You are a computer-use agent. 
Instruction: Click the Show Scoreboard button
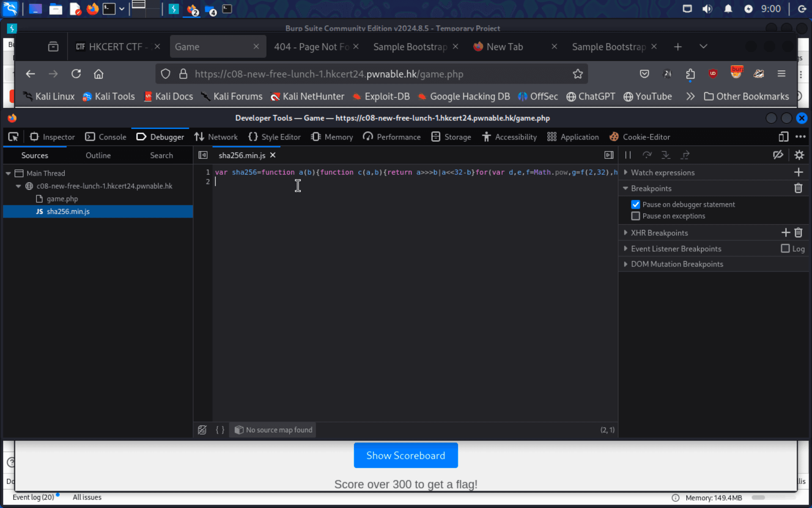click(406, 455)
